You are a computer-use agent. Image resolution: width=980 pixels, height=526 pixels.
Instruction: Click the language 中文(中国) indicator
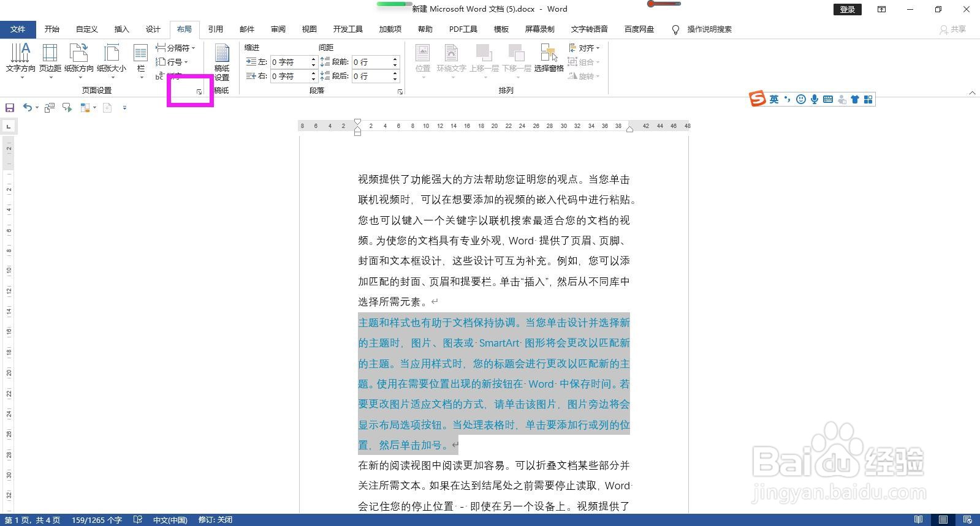(170, 520)
